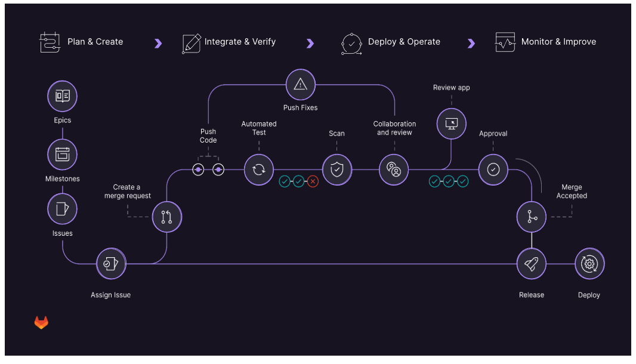Switch to the Integrate & Verify stage
The image size is (636, 364).
[x=240, y=42]
